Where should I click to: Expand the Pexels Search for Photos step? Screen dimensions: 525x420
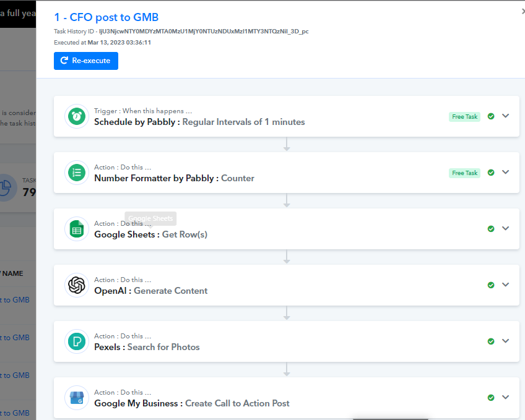[x=506, y=341]
